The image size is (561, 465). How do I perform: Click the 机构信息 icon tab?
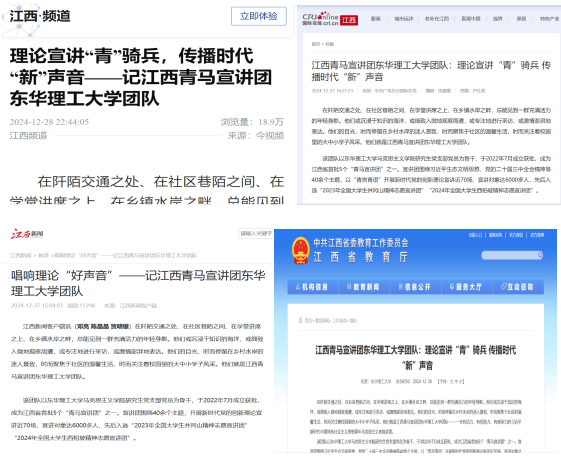pos(312,287)
